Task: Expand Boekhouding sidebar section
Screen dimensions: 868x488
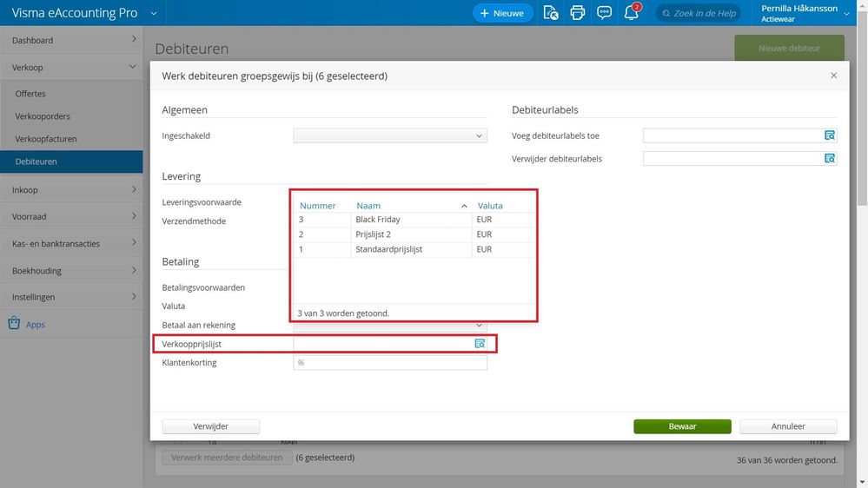Action: (x=71, y=271)
